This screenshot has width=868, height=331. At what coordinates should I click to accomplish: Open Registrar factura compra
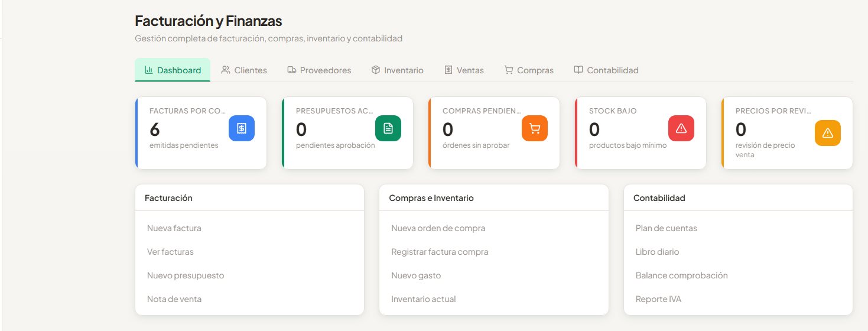440,252
